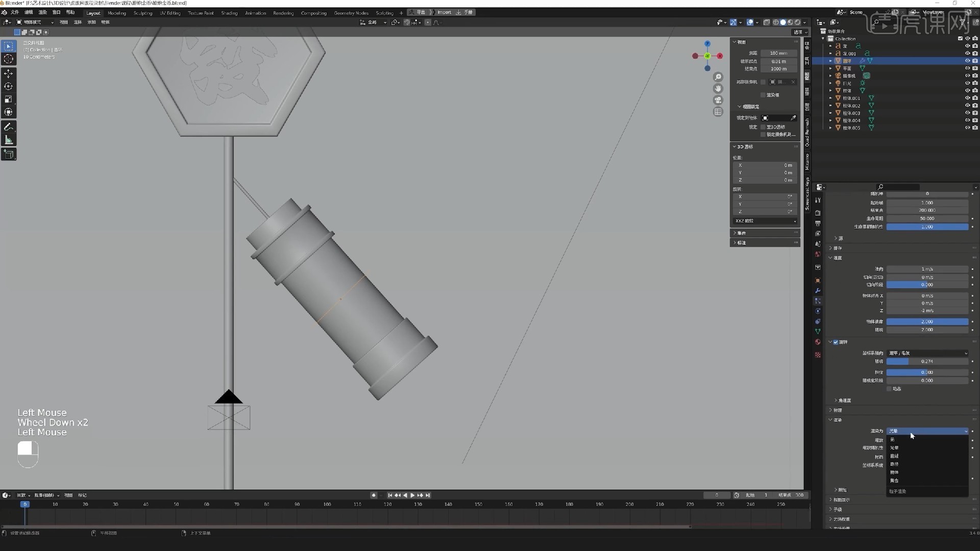Enable the 至3D游标 lock checkbox
This screenshot has width=980, height=551.
(x=763, y=127)
